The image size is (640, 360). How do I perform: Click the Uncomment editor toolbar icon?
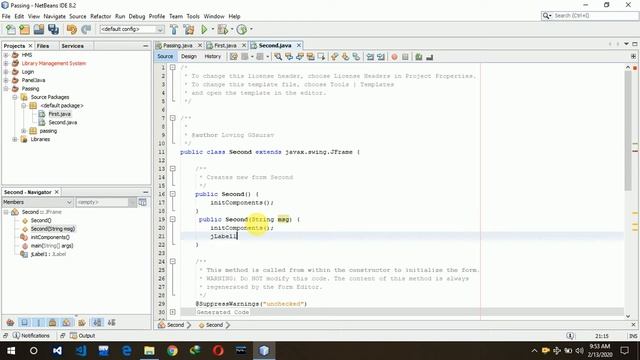point(429,57)
